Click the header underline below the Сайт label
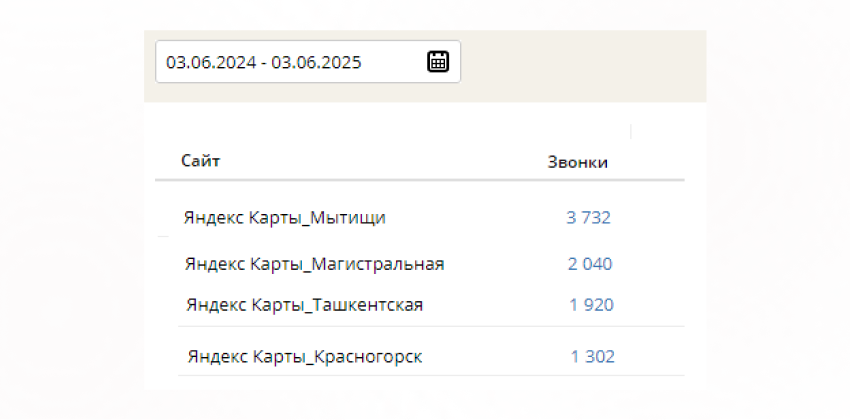The height and width of the screenshot is (420, 850). 420,179
